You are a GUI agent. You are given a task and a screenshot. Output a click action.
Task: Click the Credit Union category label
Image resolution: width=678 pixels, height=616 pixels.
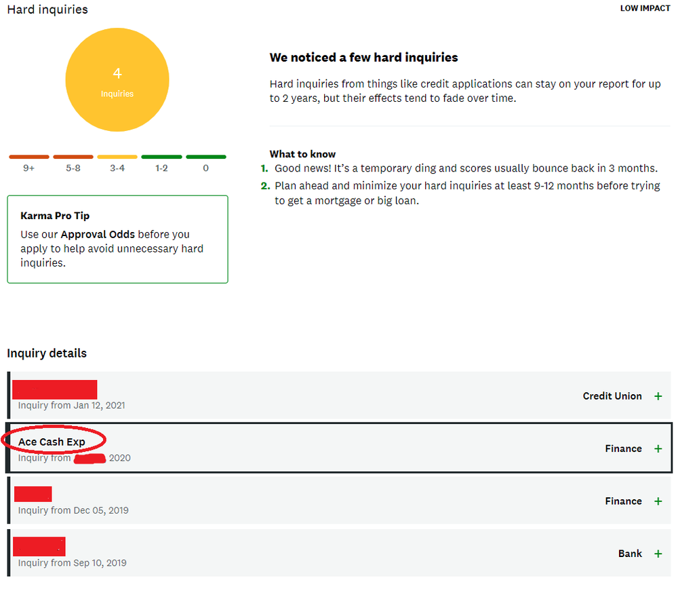pyautogui.click(x=612, y=396)
